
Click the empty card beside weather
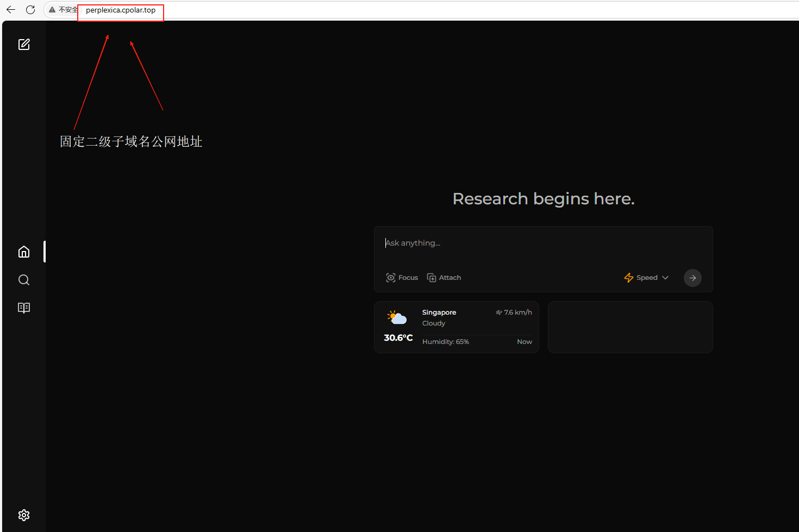[630, 327]
